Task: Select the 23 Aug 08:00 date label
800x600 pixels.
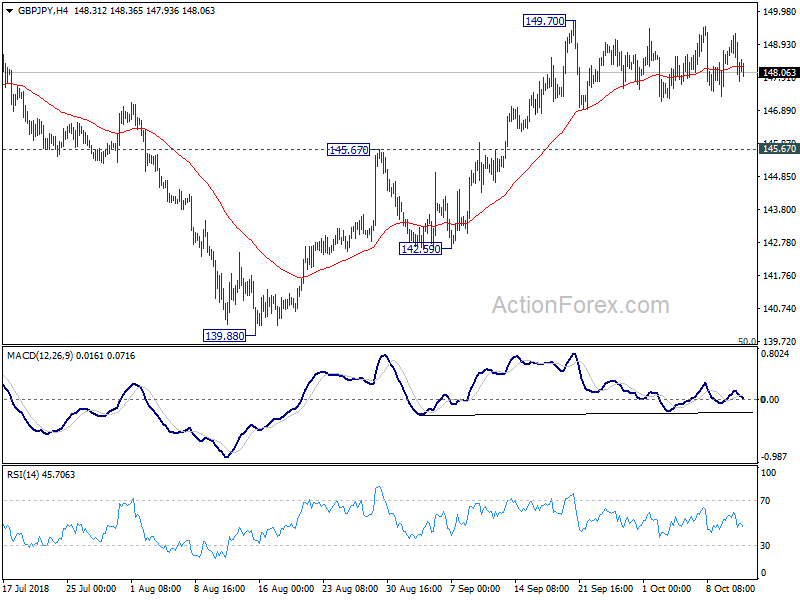Action: click(350, 589)
